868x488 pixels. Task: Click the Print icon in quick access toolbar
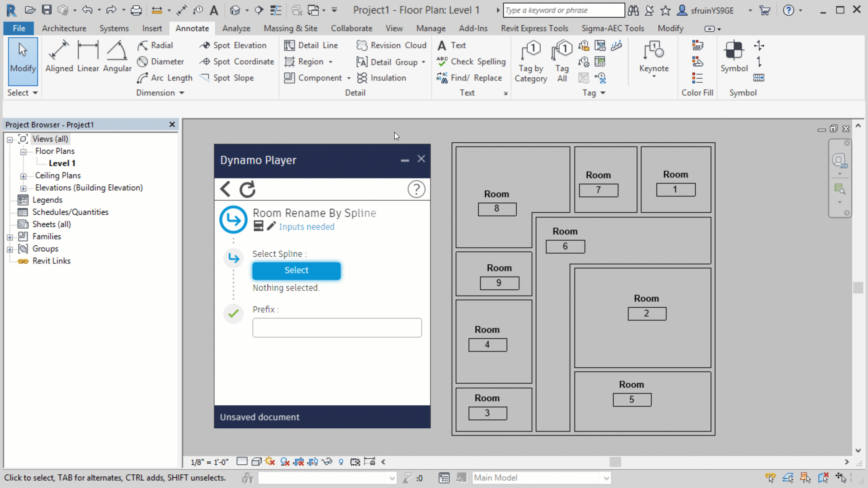coord(136,10)
